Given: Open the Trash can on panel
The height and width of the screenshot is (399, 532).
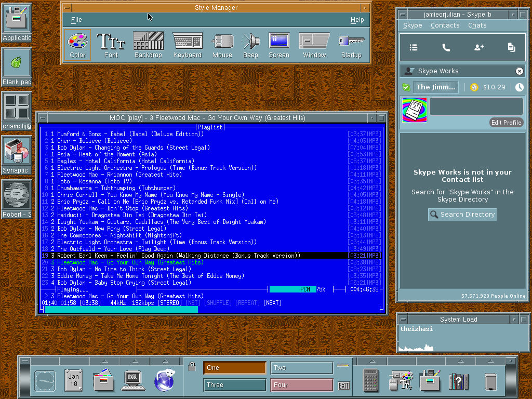Looking at the screenshot, I should pyautogui.click(x=490, y=381).
